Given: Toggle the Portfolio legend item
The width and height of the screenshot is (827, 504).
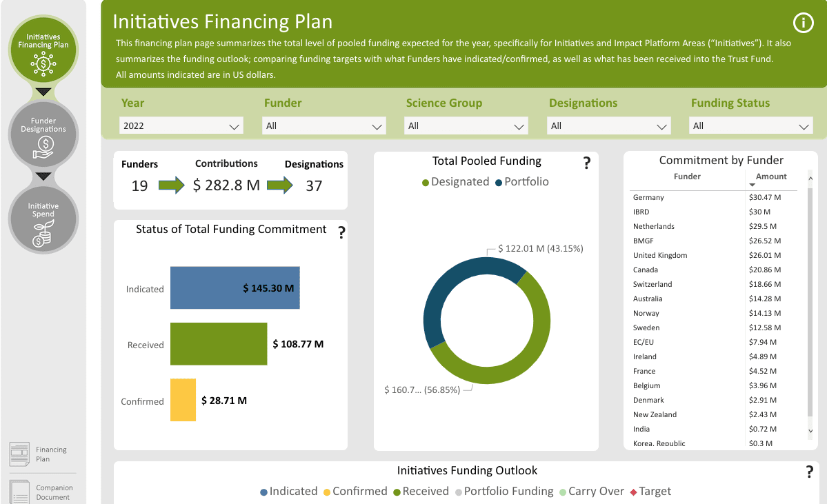Looking at the screenshot, I should [x=521, y=182].
